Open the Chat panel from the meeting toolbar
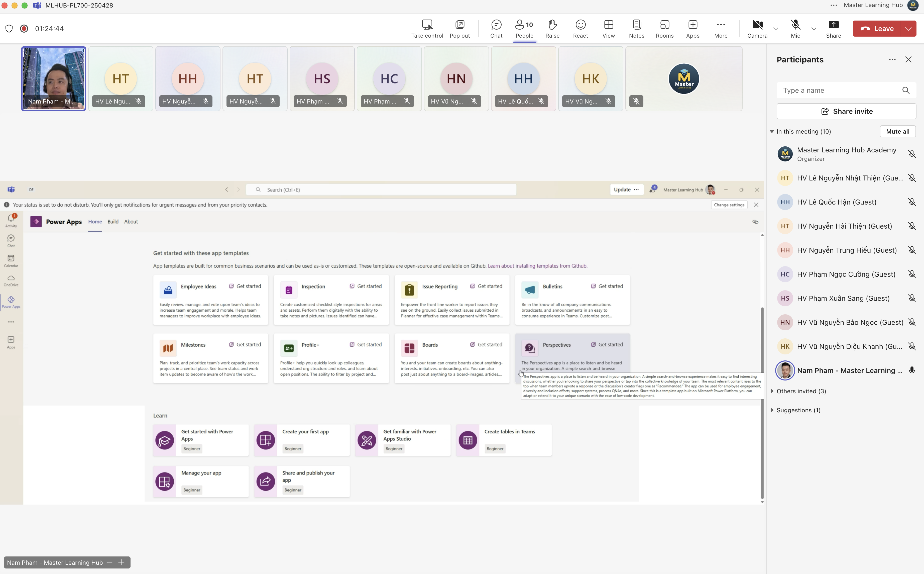This screenshot has width=924, height=574. coord(496,29)
